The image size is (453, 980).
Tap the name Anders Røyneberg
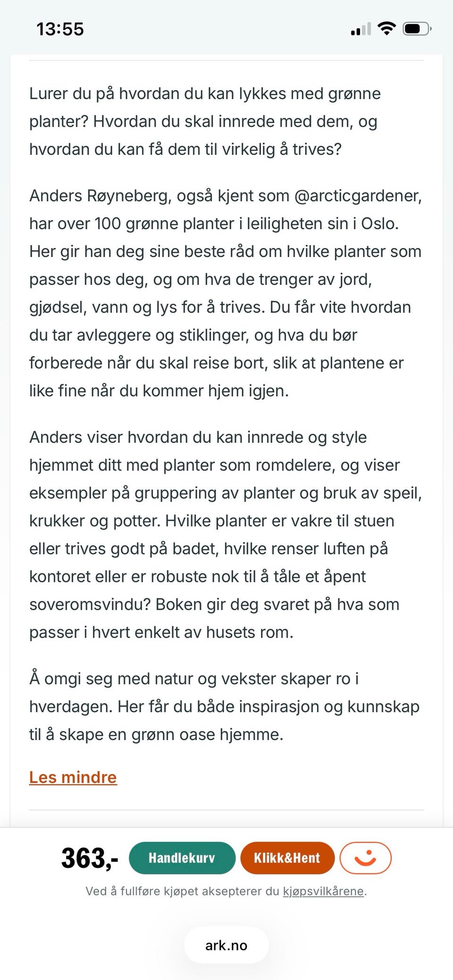tap(100, 195)
